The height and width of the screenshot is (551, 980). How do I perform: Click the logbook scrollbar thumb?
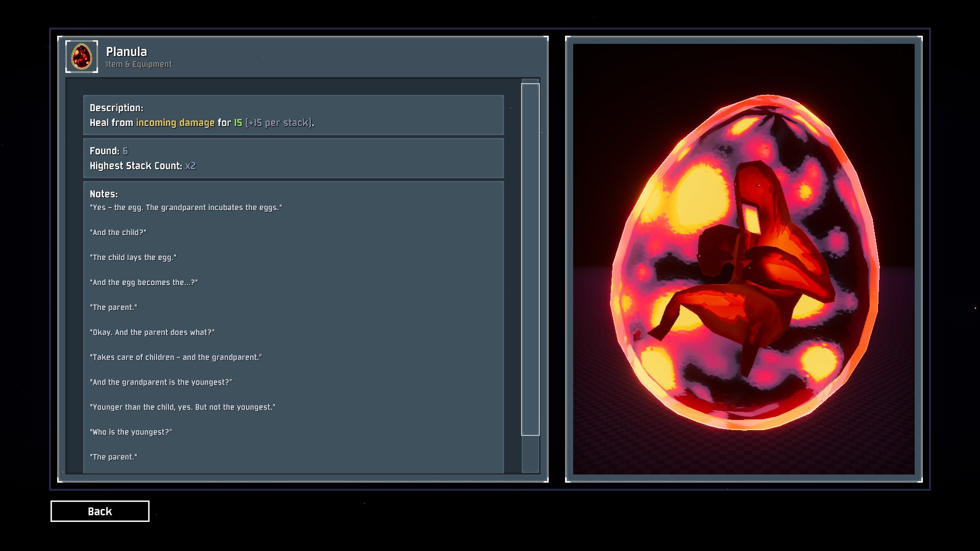coord(530,259)
